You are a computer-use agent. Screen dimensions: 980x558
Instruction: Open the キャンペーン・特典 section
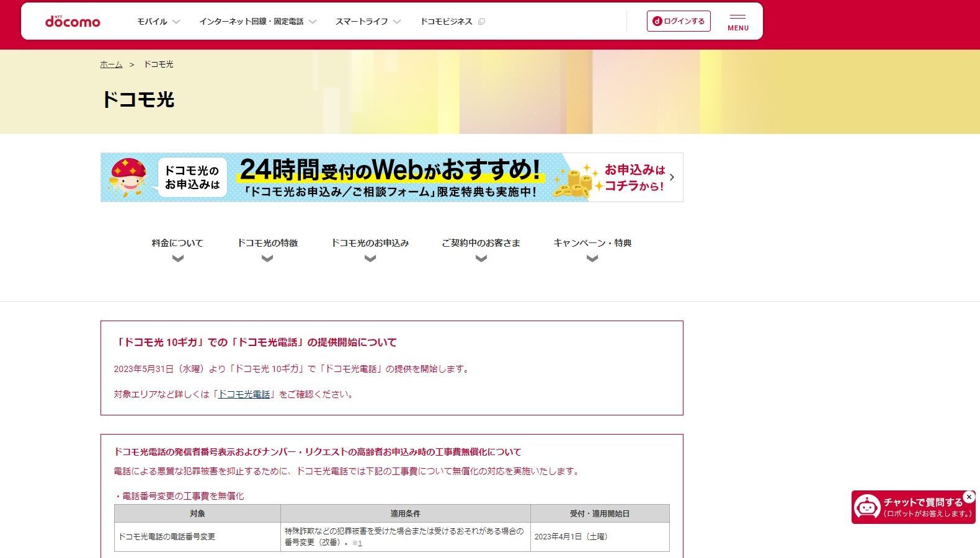pyautogui.click(x=592, y=249)
